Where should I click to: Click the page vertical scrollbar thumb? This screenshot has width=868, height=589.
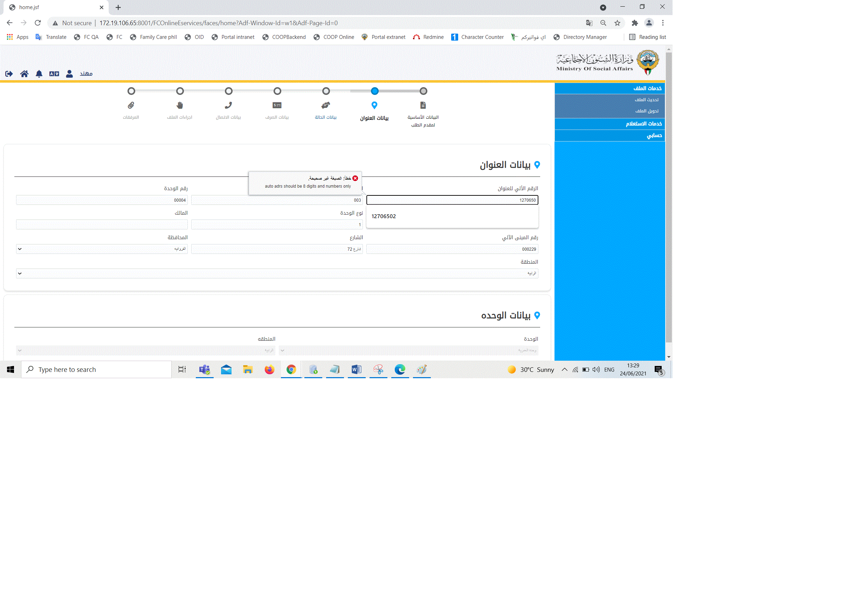coord(669,198)
